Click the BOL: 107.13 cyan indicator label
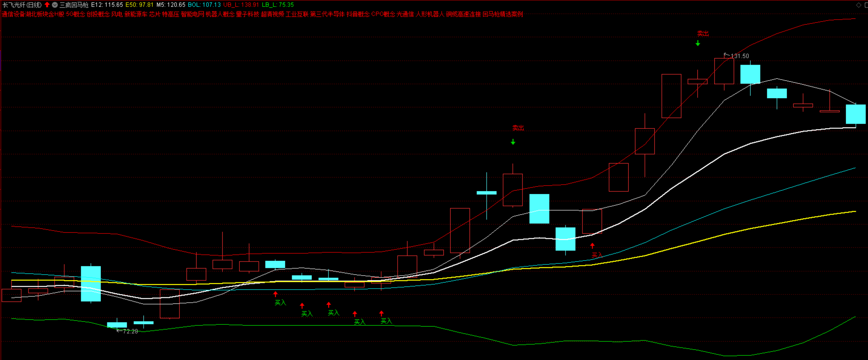 (204, 5)
